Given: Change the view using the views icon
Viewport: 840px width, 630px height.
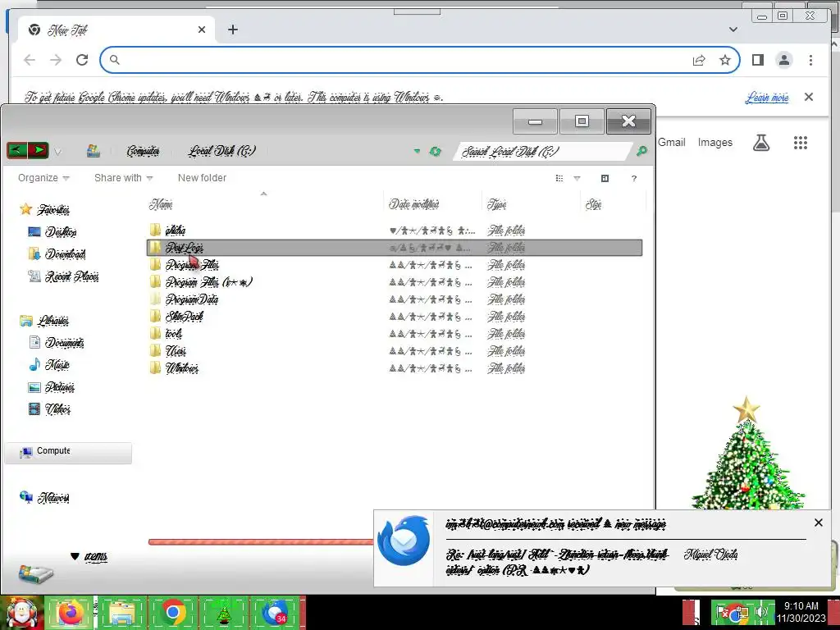Looking at the screenshot, I should (x=559, y=178).
